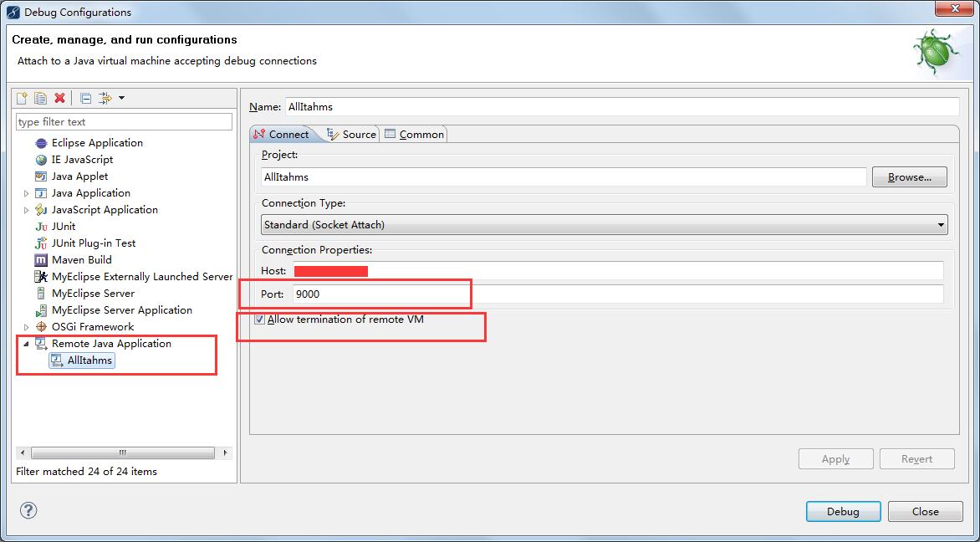
Task: Click the Java Applet icon
Action: click(41, 177)
